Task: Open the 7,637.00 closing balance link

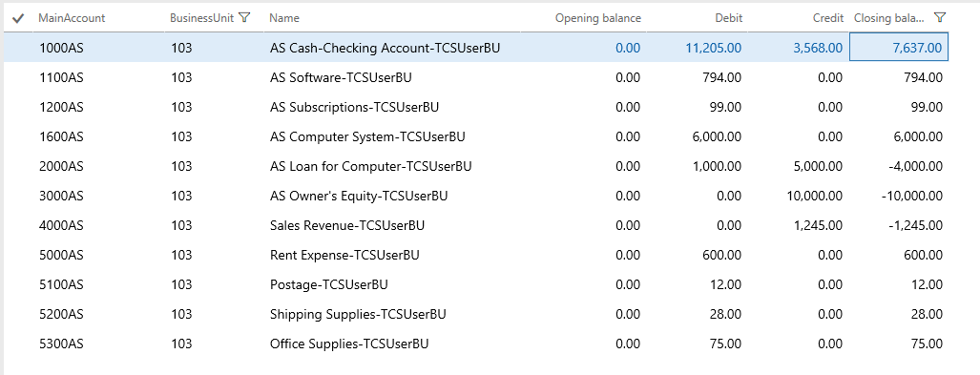Action: pos(918,48)
